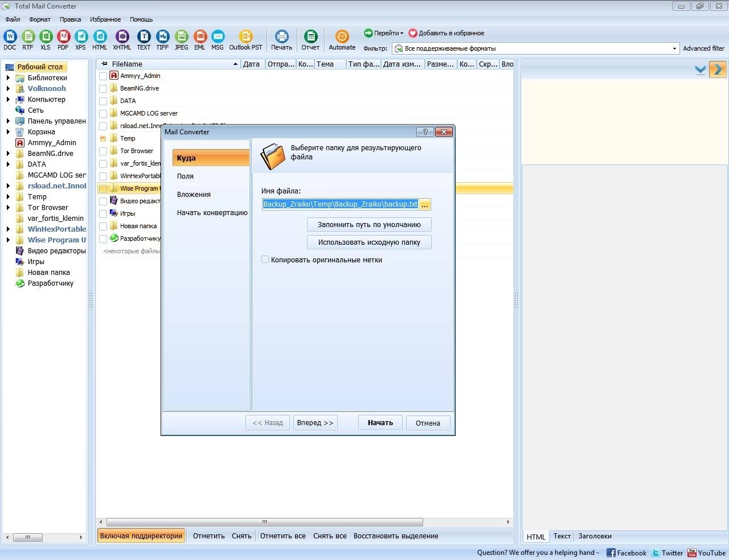Screen dimensions: 729x560
Task: Browse for output file with ellipsis button
Action: [x=425, y=204]
